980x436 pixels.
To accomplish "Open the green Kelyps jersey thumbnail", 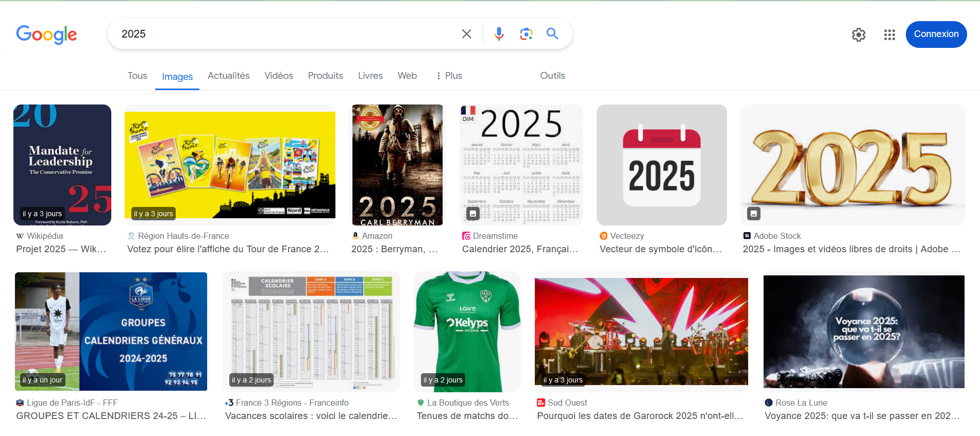I will click(x=467, y=332).
